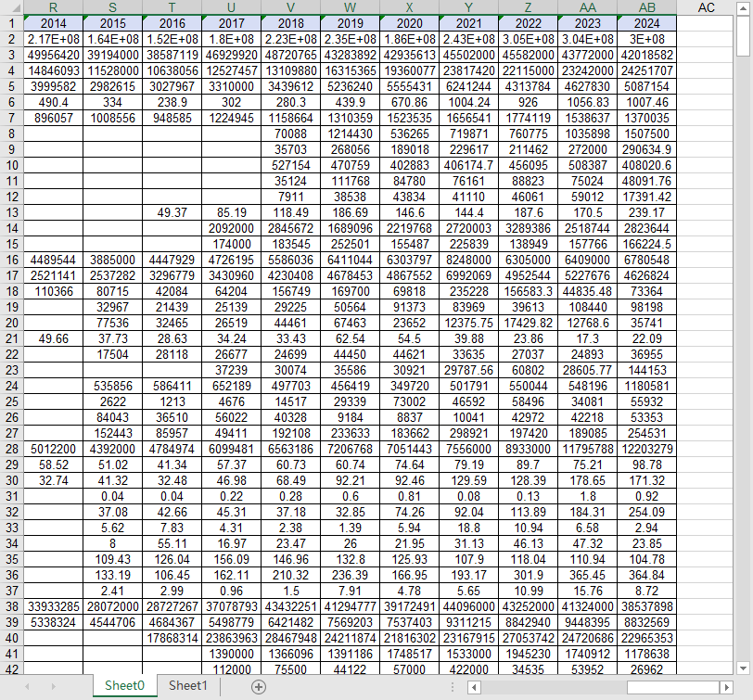This screenshot has height=700, width=753.
Task: Click cell with value 29787.56
Action: coord(468,370)
